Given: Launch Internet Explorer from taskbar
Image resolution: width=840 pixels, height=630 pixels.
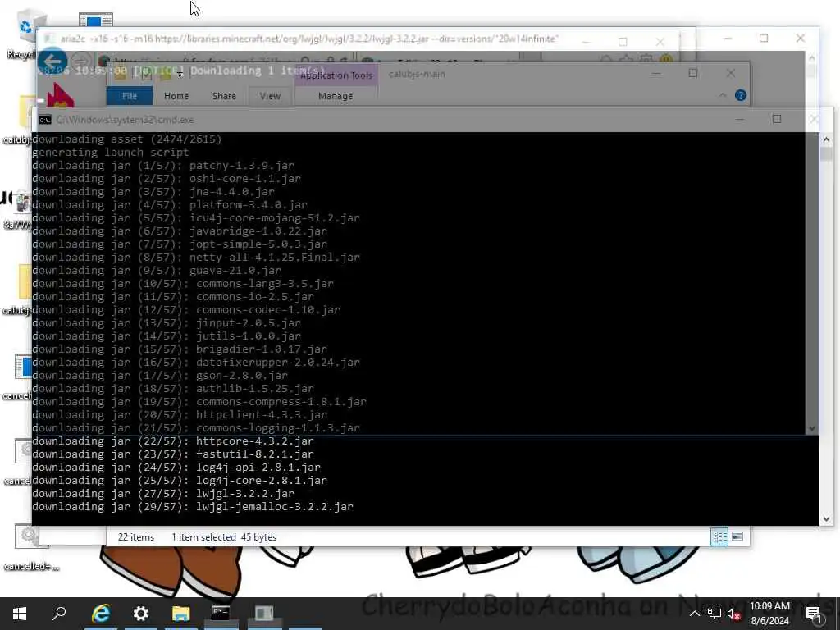Looking at the screenshot, I should pos(101,614).
